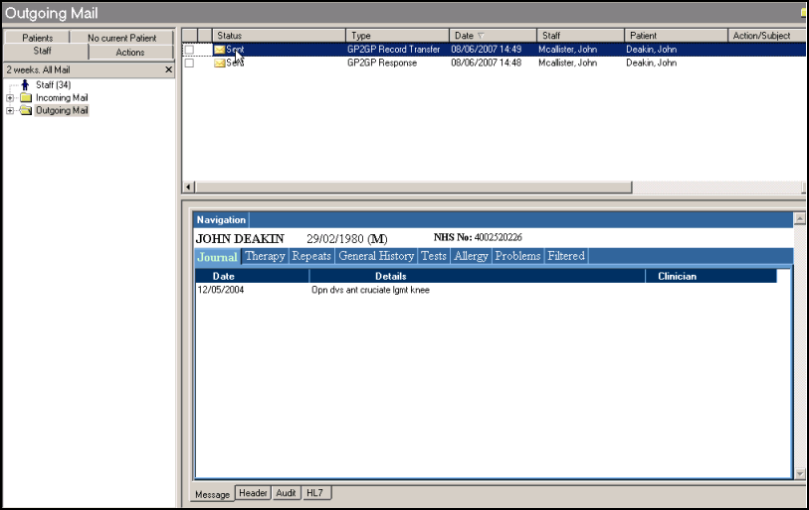Click the Patients button
This screenshot has width=809, height=510.
pos(37,38)
